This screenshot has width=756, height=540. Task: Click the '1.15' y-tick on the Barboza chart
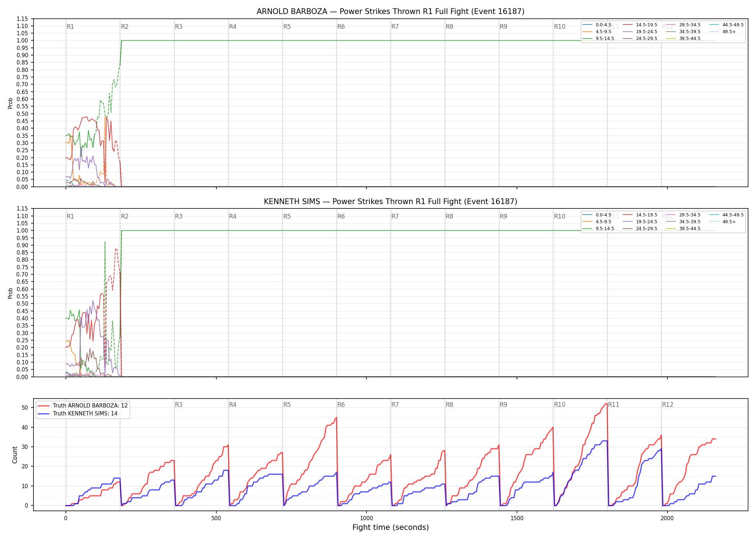tap(22, 19)
